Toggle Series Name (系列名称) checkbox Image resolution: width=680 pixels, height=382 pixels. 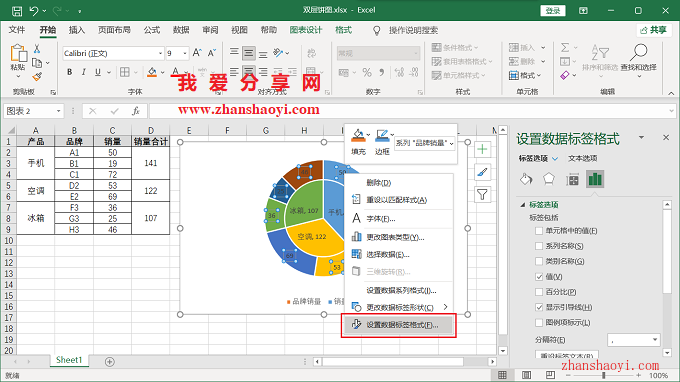point(539,246)
